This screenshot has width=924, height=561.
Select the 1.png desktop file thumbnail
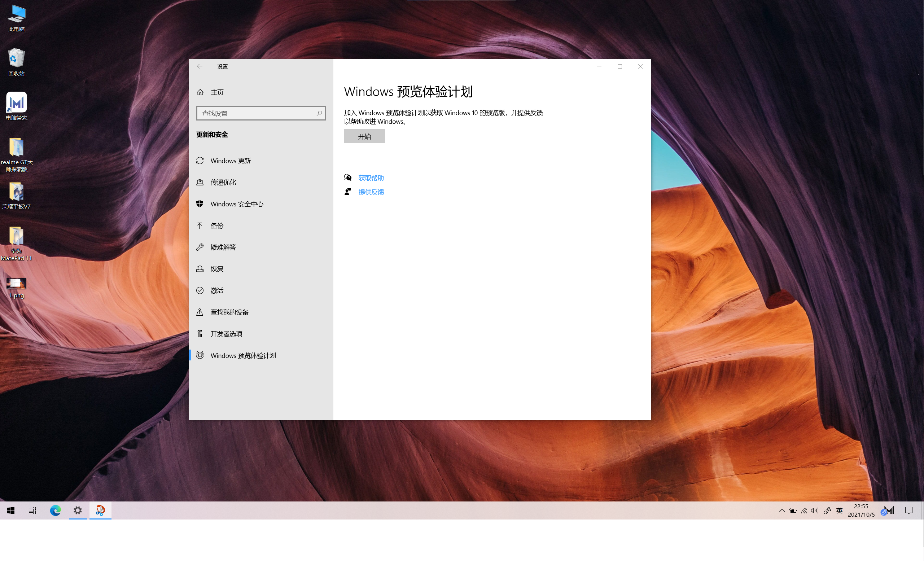(x=17, y=284)
